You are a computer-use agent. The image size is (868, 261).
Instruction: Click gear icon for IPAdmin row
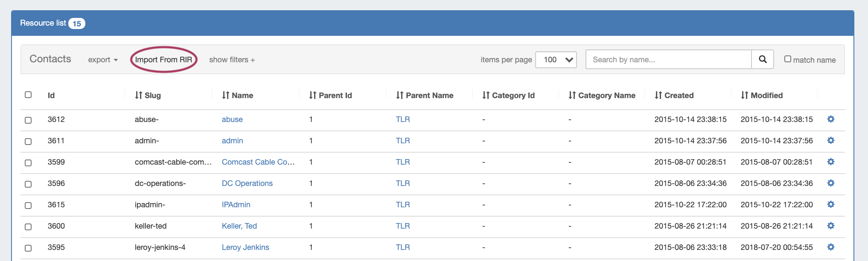(x=830, y=204)
